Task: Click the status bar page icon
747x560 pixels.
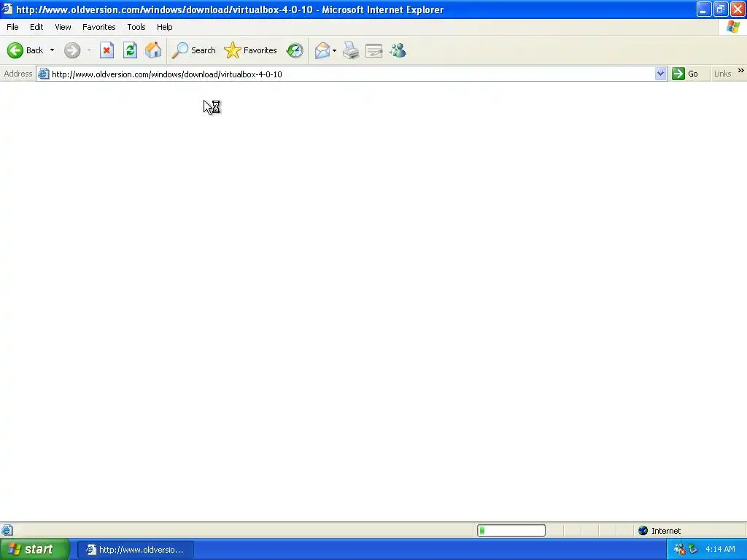Action: pyautogui.click(x=7, y=530)
